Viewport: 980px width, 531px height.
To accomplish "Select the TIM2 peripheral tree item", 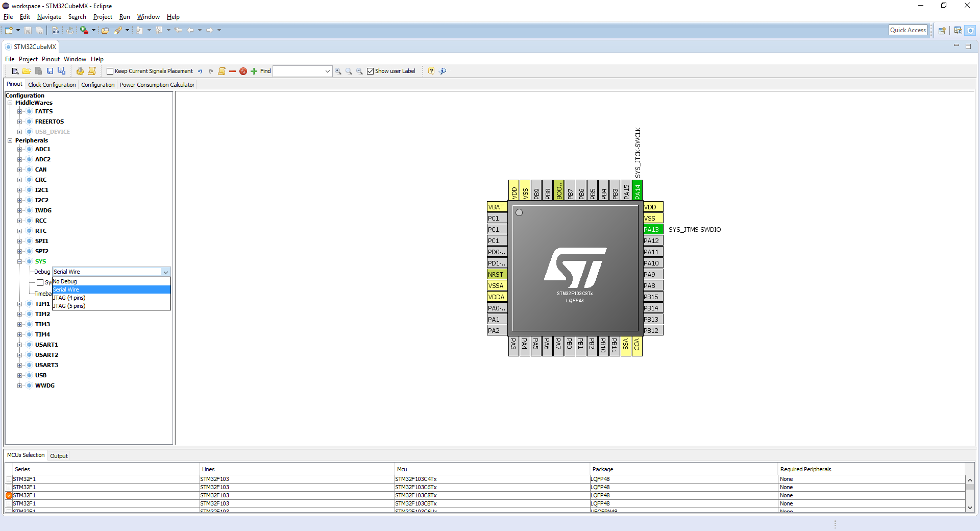I will click(42, 314).
